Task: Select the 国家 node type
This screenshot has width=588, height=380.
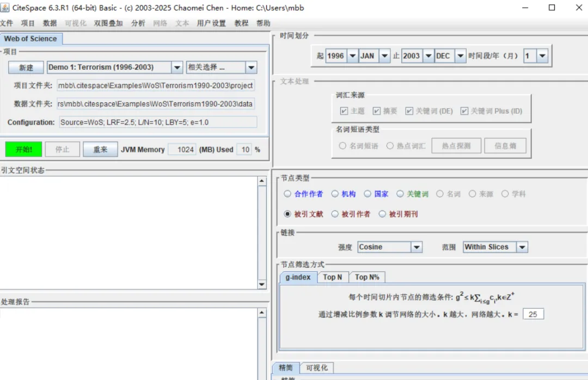Action: click(x=367, y=194)
